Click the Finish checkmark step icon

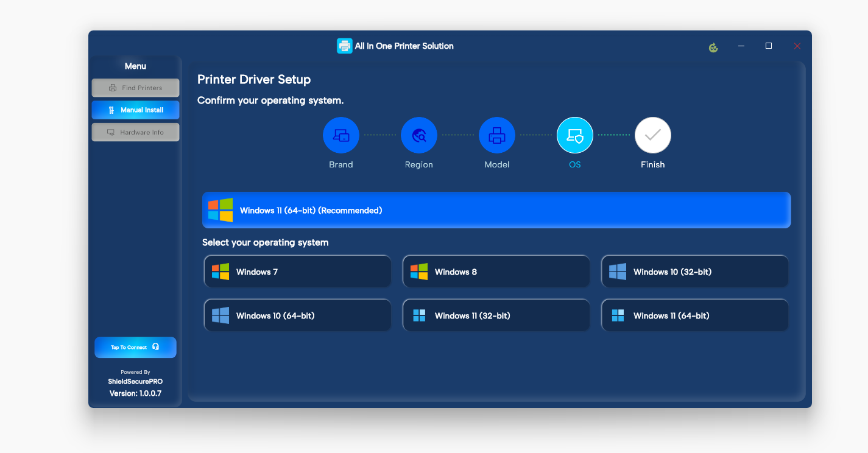click(653, 135)
